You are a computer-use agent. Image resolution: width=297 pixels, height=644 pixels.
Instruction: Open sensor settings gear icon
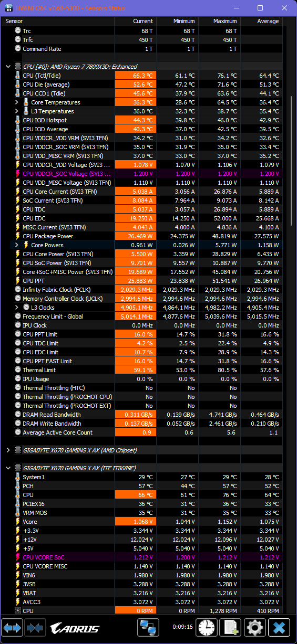(254, 627)
